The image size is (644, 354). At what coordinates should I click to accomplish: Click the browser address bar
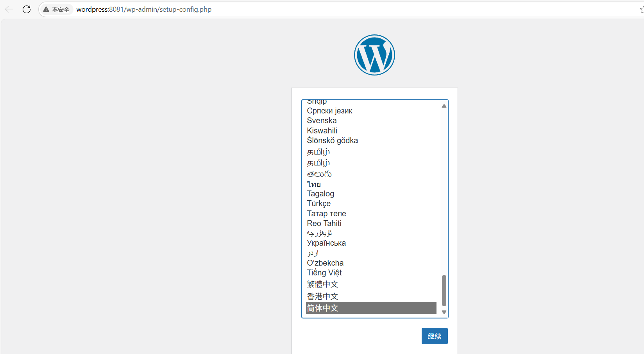point(274,9)
